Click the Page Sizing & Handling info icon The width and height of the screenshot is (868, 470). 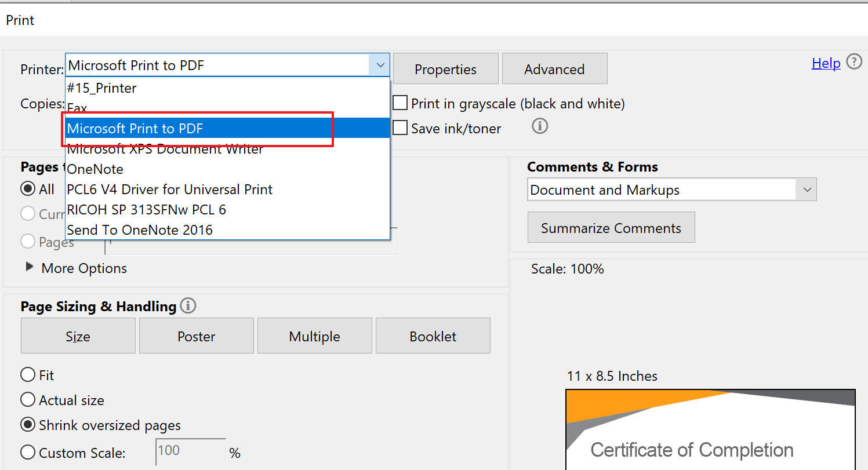tap(187, 305)
